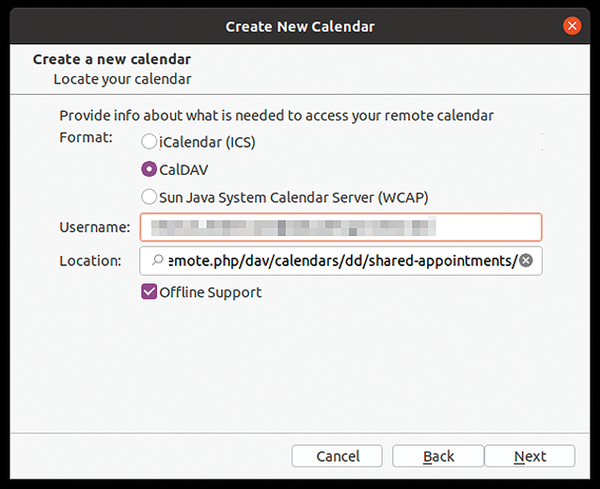Select the Sun Java System Calendar Server radio
The width and height of the screenshot is (600, 489).
pyautogui.click(x=149, y=197)
